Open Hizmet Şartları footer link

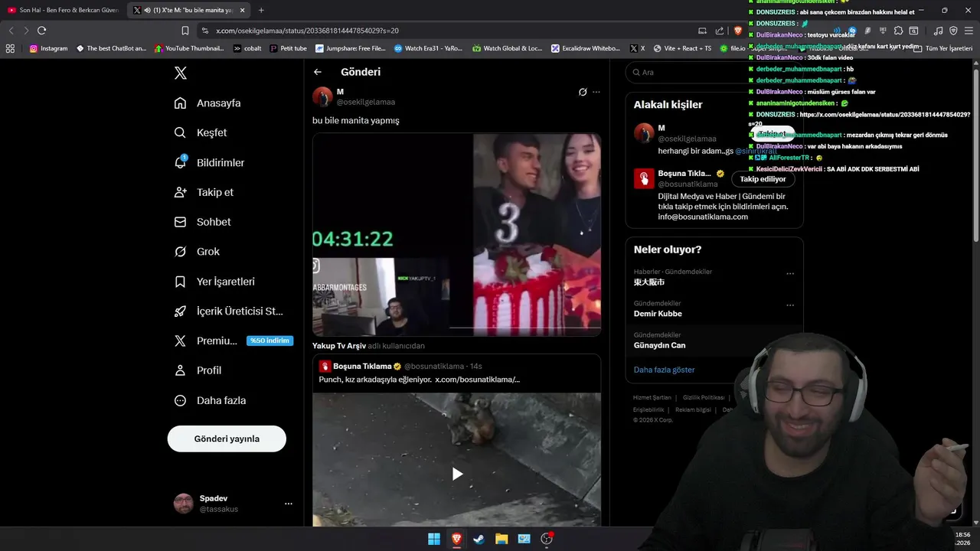[x=652, y=398]
